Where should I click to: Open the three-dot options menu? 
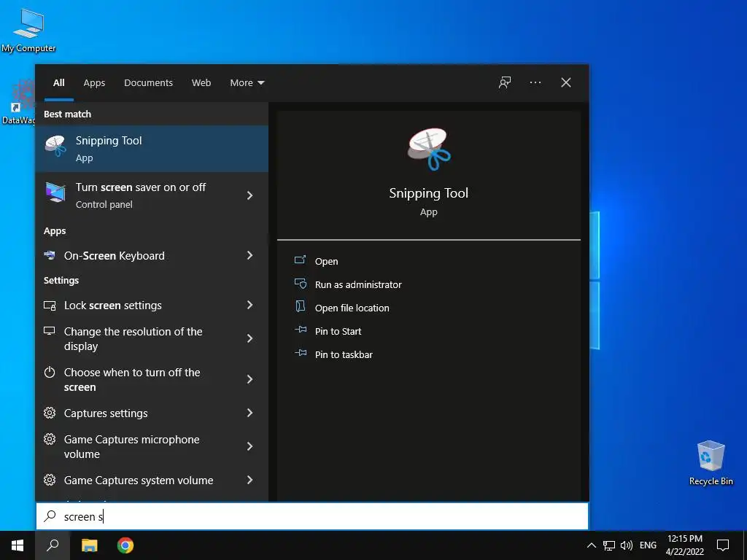coord(535,82)
